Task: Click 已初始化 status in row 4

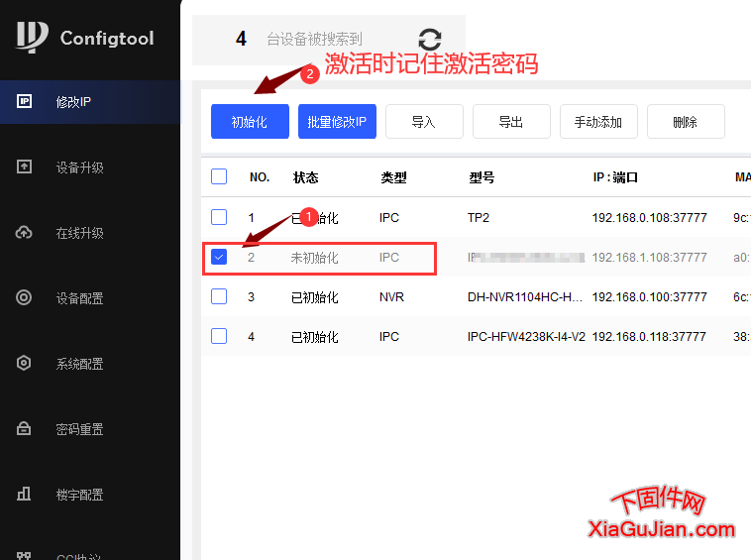Action: point(315,337)
